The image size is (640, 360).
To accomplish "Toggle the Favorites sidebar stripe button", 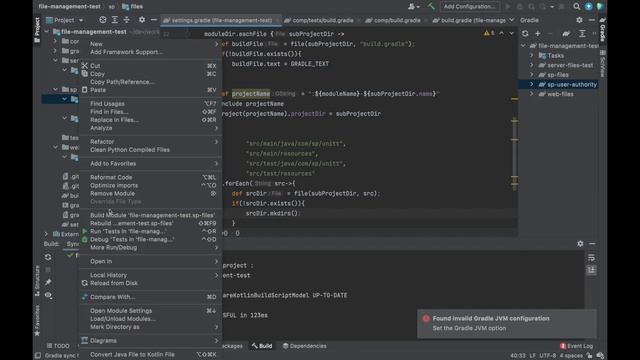I will coord(37,320).
